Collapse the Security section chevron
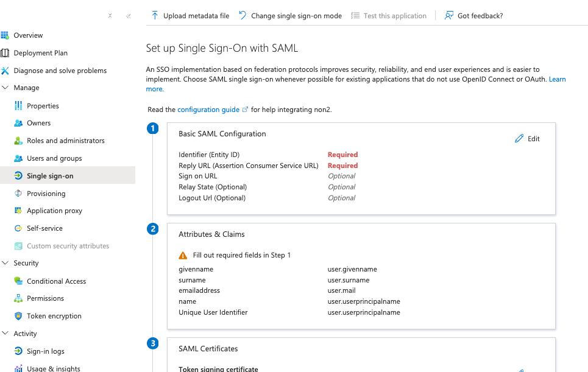 pos(5,263)
